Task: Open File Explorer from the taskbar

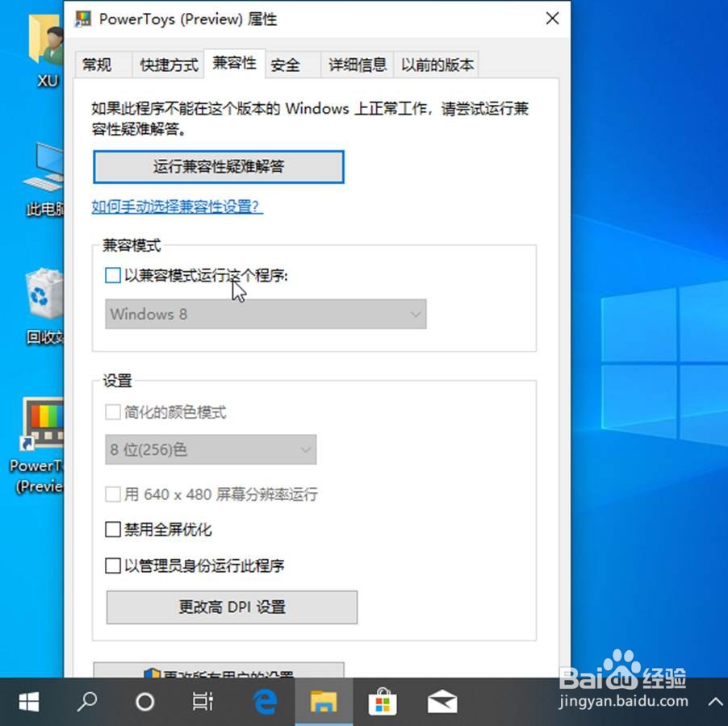Action: (x=323, y=702)
